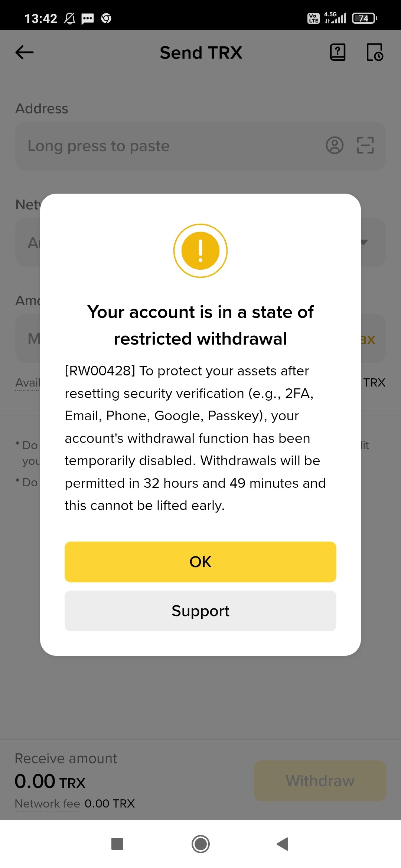Open the help guide icon

click(338, 52)
